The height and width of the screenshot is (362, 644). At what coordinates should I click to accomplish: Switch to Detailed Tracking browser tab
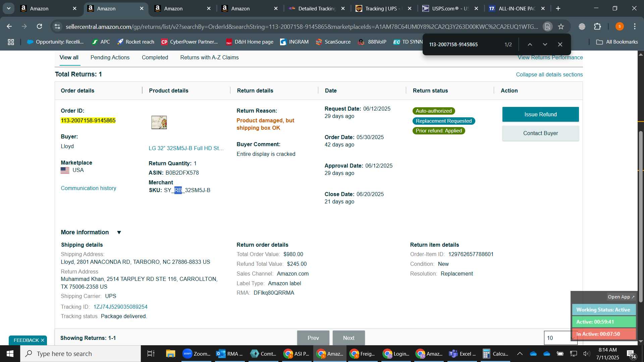[x=317, y=8]
